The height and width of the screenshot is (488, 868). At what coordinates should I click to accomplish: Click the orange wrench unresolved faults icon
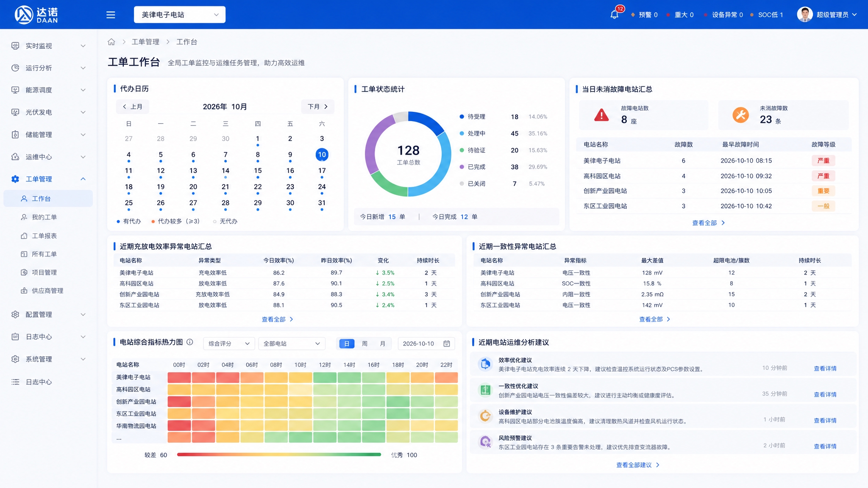(740, 115)
